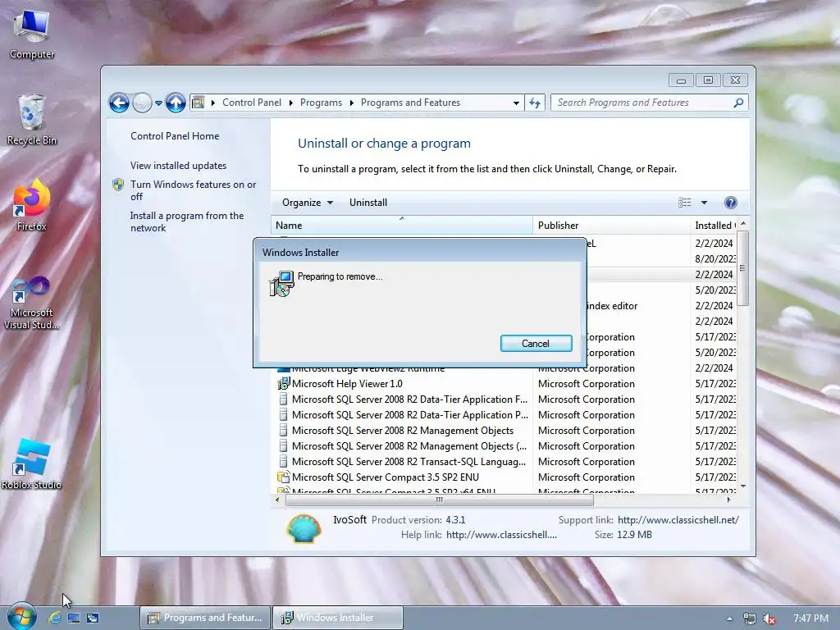Click the muted volume tray icon
The height and width of the screenshot is (630, 840).
coord(769,619)
